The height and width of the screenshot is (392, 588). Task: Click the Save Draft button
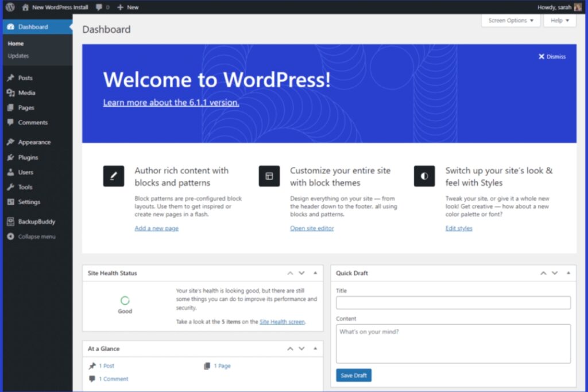point(353,375)
